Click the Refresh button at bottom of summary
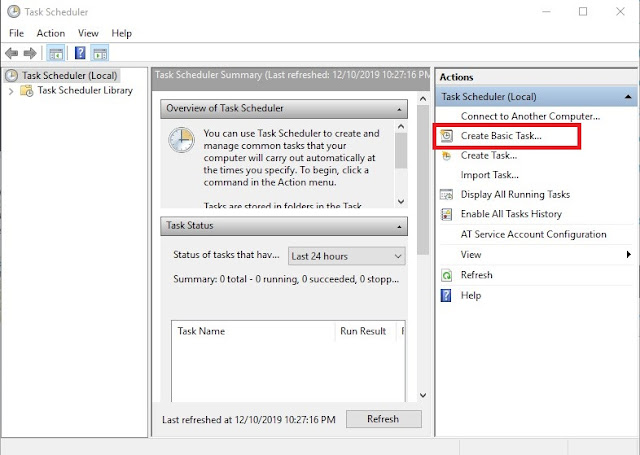This screenshot has height=455, width=640. pyautogui.click(x=384, y=419)
